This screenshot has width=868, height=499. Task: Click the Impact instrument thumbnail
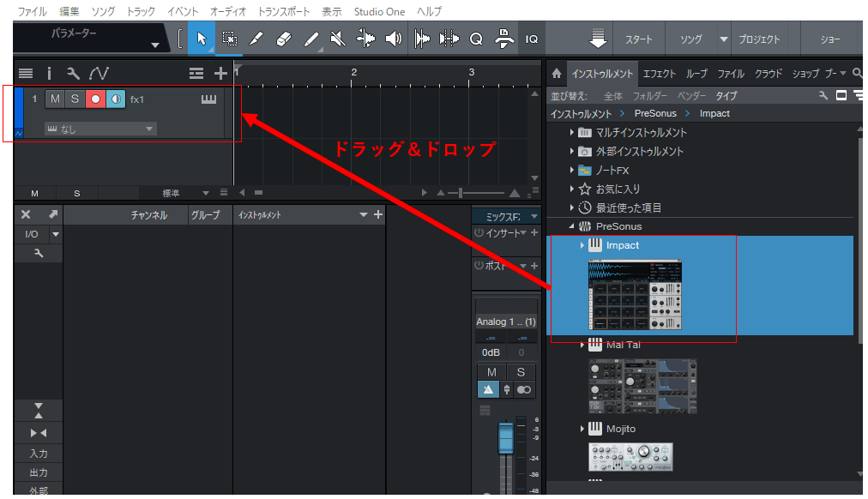[635, 296]
